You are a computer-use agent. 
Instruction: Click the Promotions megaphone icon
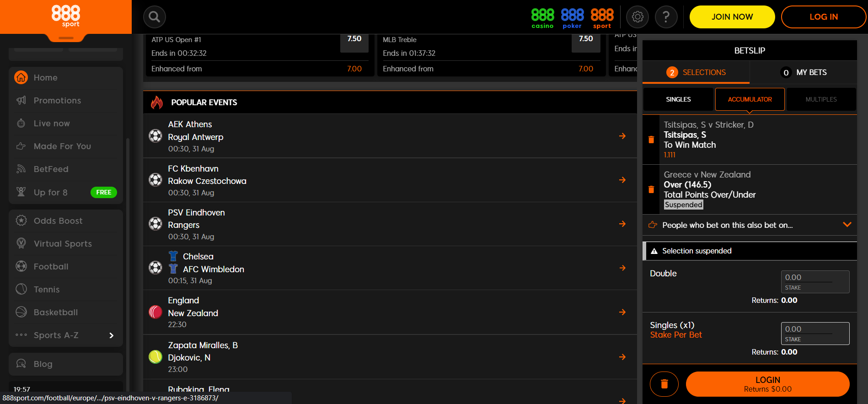[21, 100]
